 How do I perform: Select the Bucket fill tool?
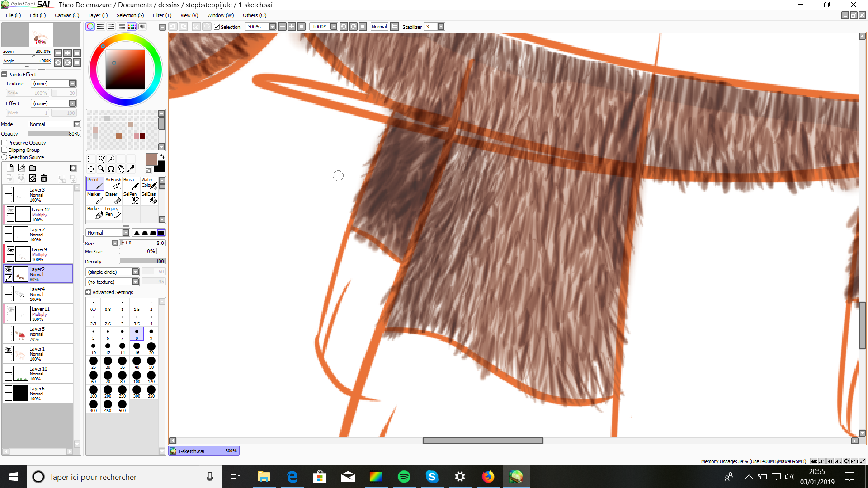click(95, 212)
